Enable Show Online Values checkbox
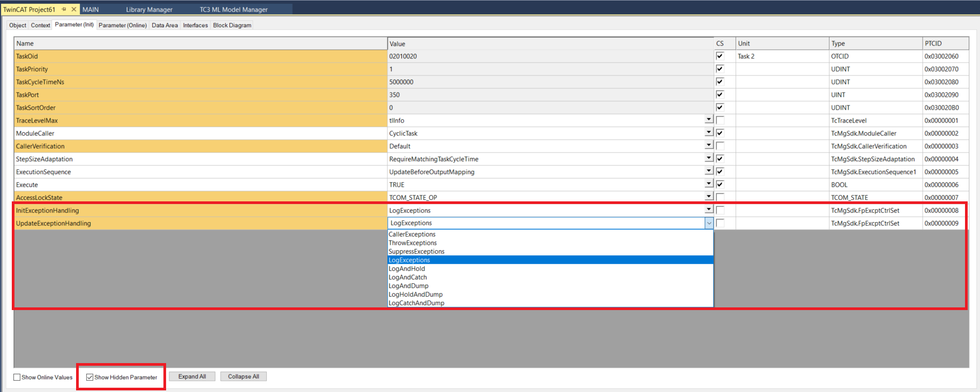Image resolution: width=980 pixels, height=392 pixels. (17, 377)
